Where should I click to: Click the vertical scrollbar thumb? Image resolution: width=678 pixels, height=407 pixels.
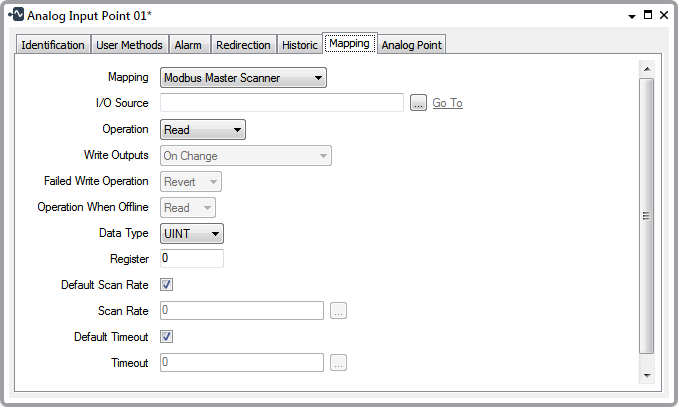[646, 215]
